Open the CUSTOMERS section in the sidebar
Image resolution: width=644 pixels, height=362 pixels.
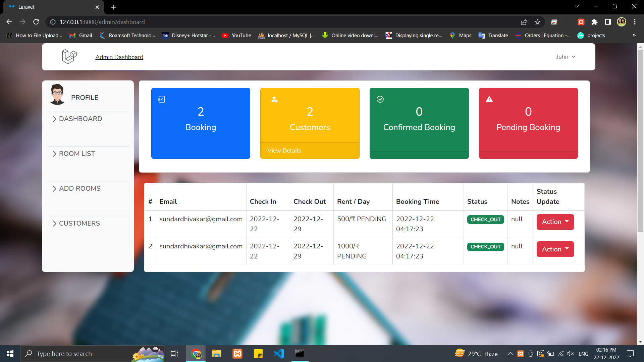point(79,223)
